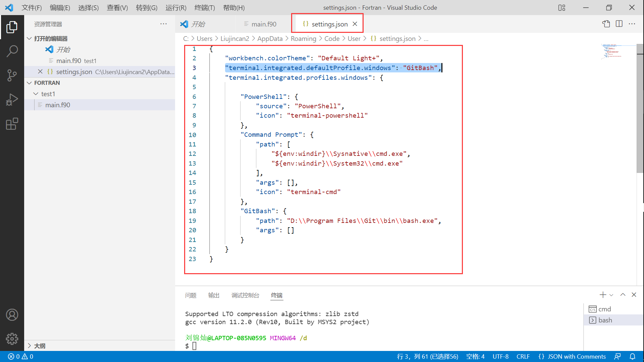Select the cmd terminal in the list
The height and width of the screenshot is (362, 644).
tap(604, 309)
